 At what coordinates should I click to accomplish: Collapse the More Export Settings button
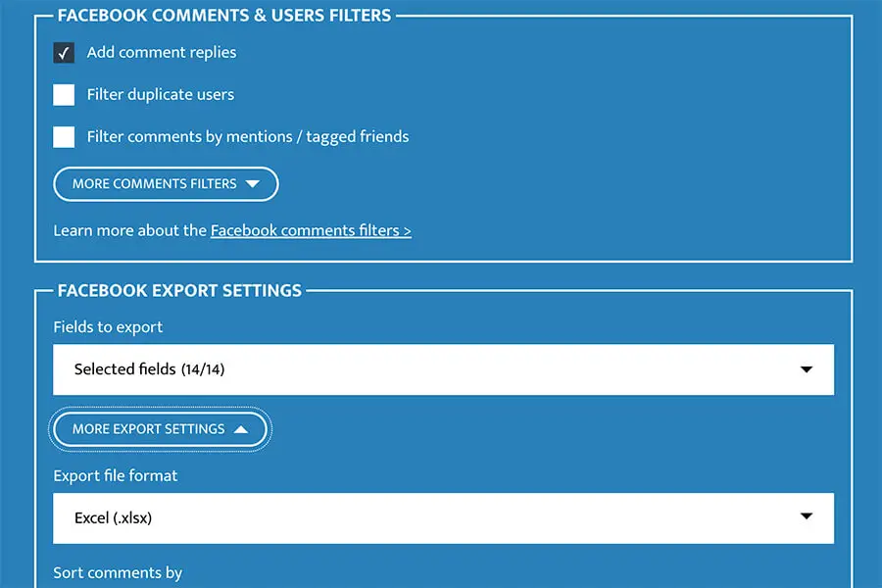point(161,429)
